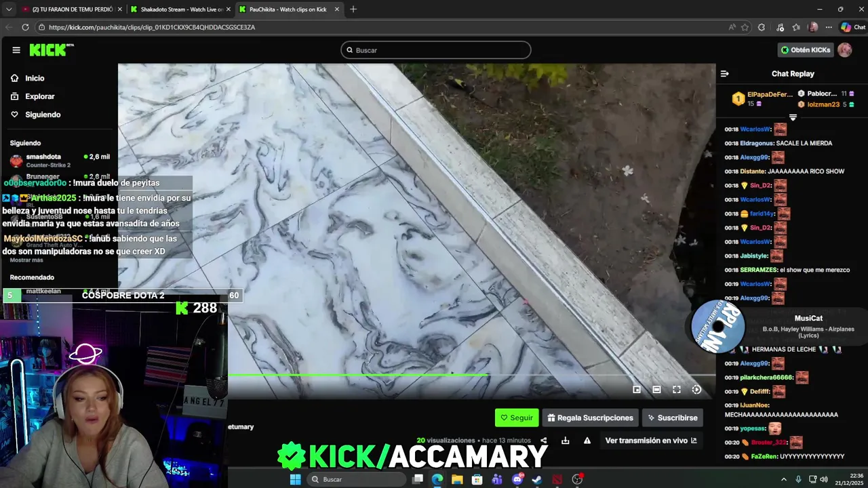Screen dimensions: 868x488
Task: Expand the chat leaderboard chevron
Action: tap(793, 117)
